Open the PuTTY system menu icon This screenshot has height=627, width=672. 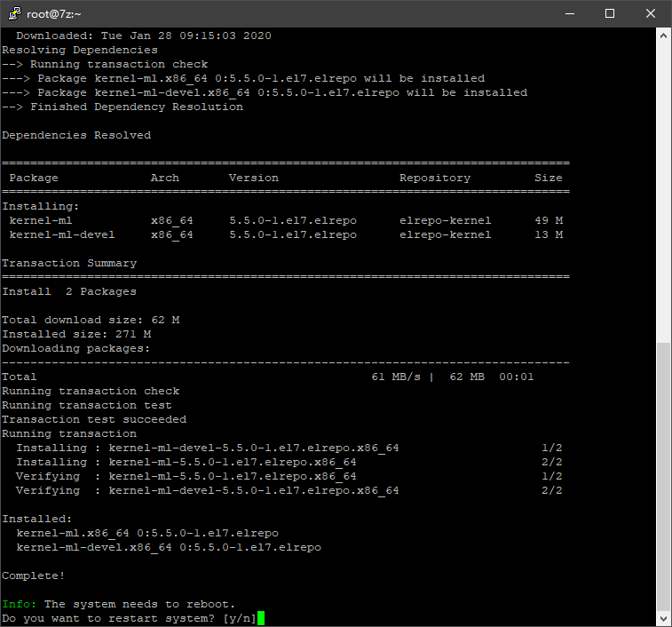tap(14, 13)
